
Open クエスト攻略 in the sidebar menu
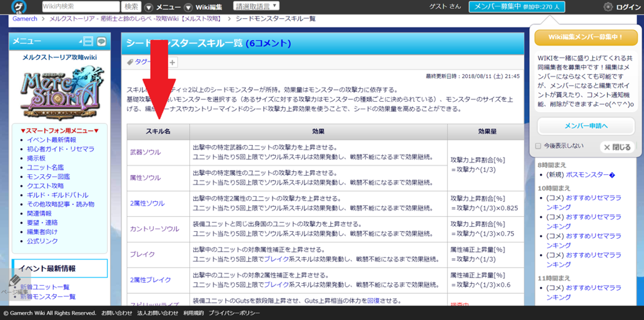coord(45,186)
